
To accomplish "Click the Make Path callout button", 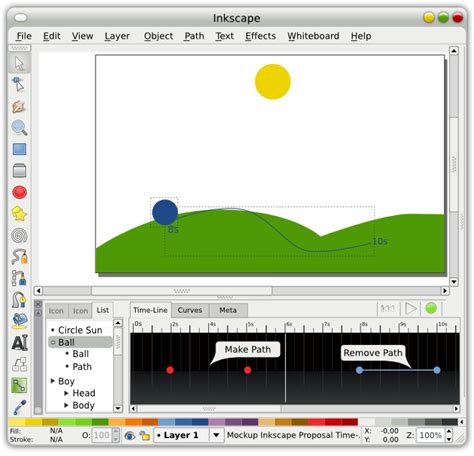I will pyautogui.click(x=248, y=349).
